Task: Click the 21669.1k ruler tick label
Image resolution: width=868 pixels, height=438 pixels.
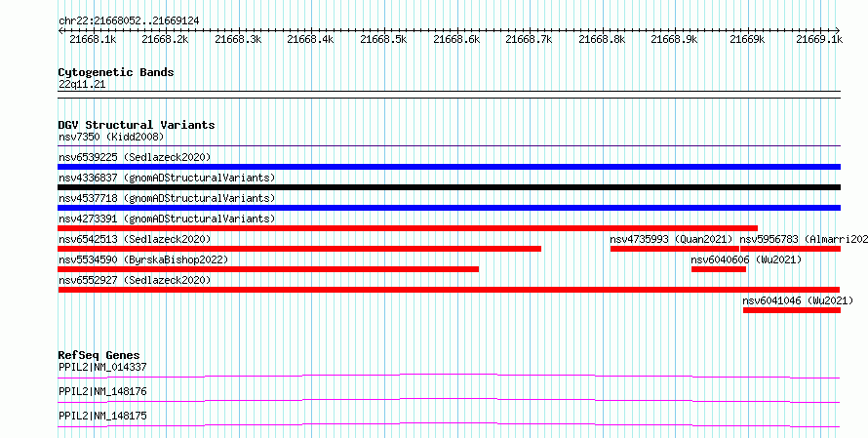Action: point(820,39)
